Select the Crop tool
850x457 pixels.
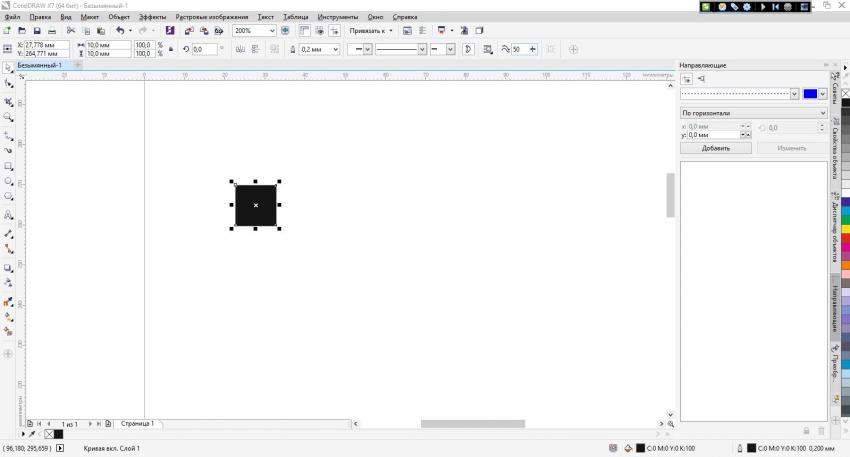(9, 101)
